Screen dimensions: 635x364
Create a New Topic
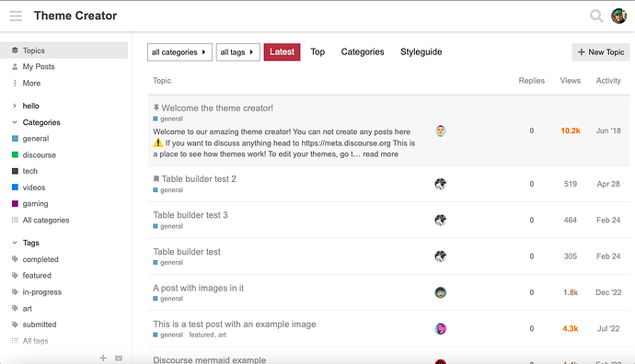tap(601, 52)
